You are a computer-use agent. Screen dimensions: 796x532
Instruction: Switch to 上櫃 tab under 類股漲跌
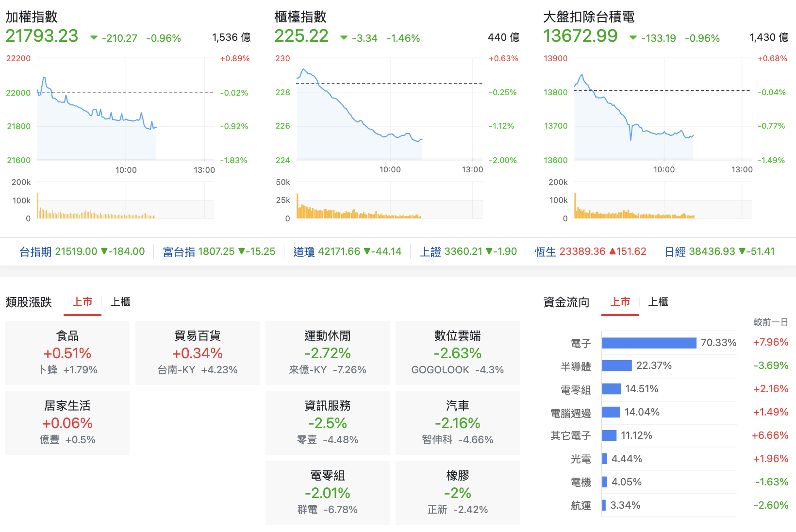click(x=120, y=302)
